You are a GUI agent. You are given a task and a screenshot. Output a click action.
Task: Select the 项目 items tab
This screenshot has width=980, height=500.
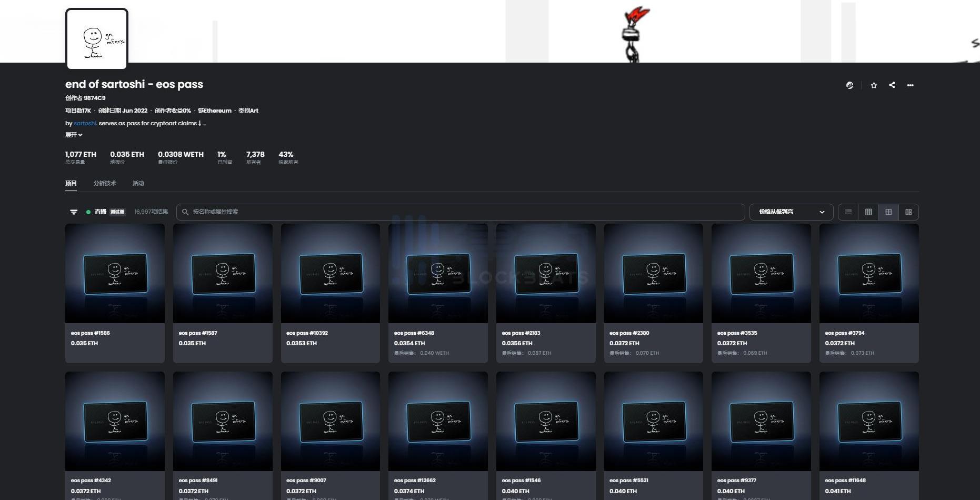pyautogui.click(x=71, y=183)
